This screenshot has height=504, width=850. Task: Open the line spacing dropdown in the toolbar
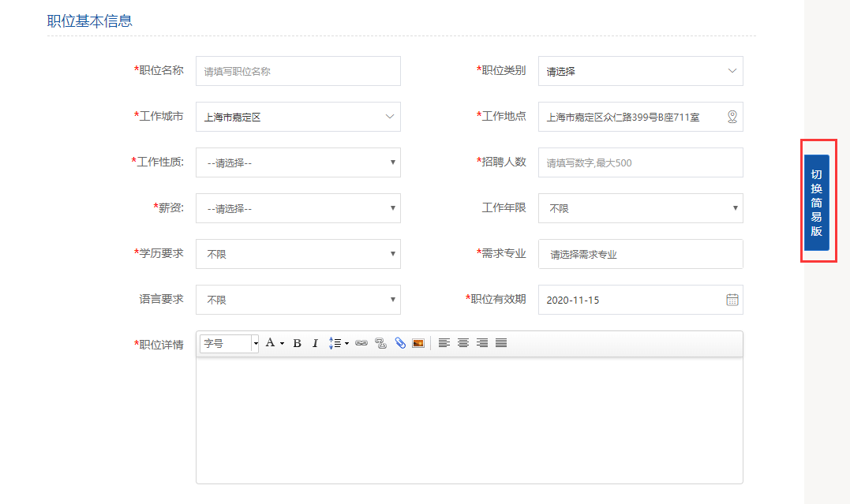[x=339, y=343]
